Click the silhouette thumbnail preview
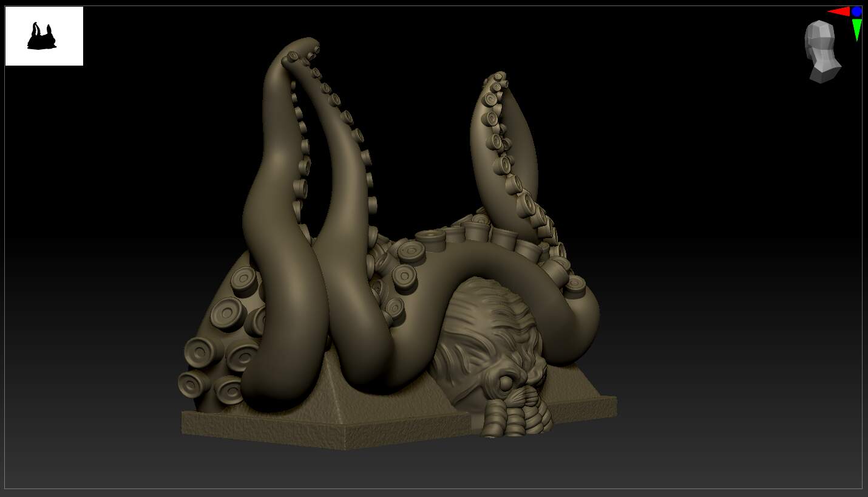The height and width of the screenshot is (497, 868). coord(44,36)
